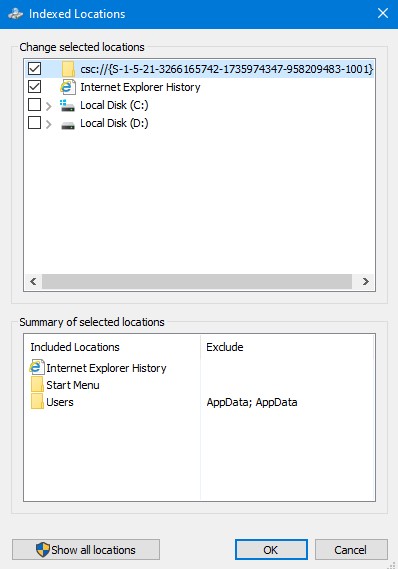Viewport: 398px width, 569px height.
Task: Uncheck the Internet Explorer History checkbox
Action: coord(34,87)
